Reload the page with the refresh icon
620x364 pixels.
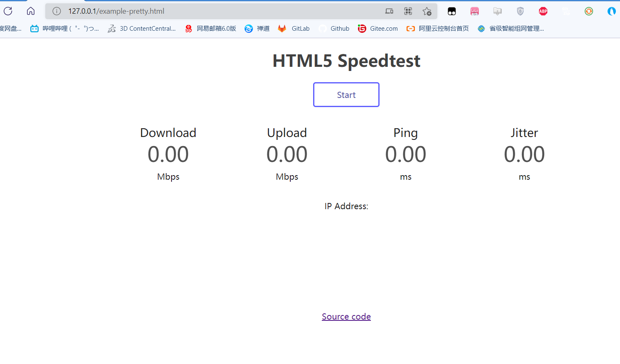(8, 11)
